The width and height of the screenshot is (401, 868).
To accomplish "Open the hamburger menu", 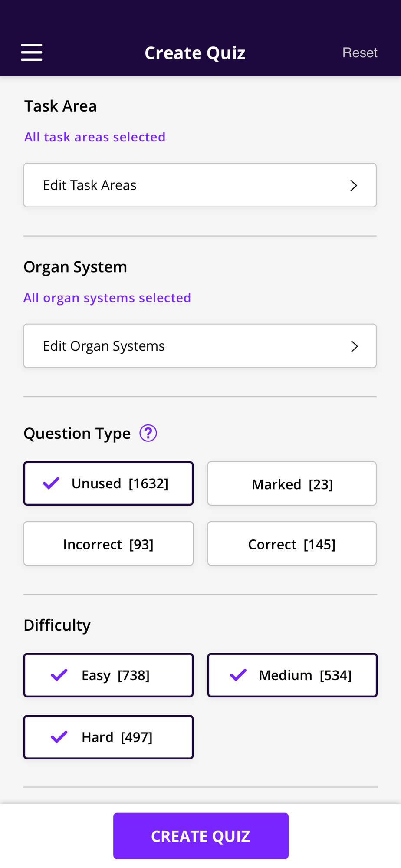I will pos(32,53).
